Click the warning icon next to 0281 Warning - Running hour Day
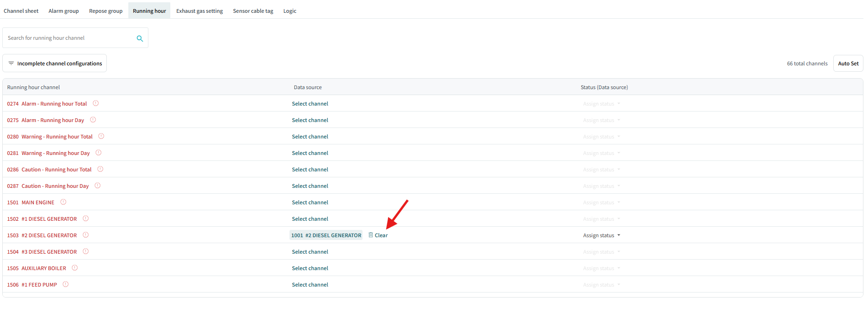 click(98, 153)
